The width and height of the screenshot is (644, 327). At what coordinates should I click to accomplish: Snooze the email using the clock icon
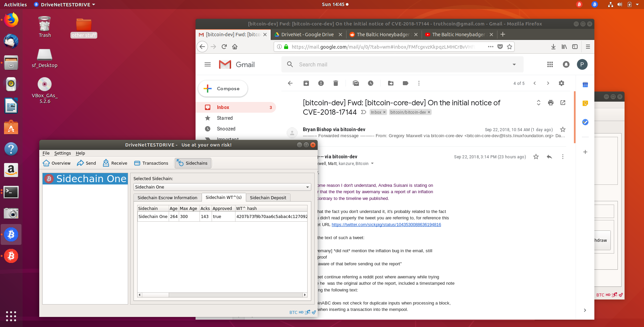[371, 83]
